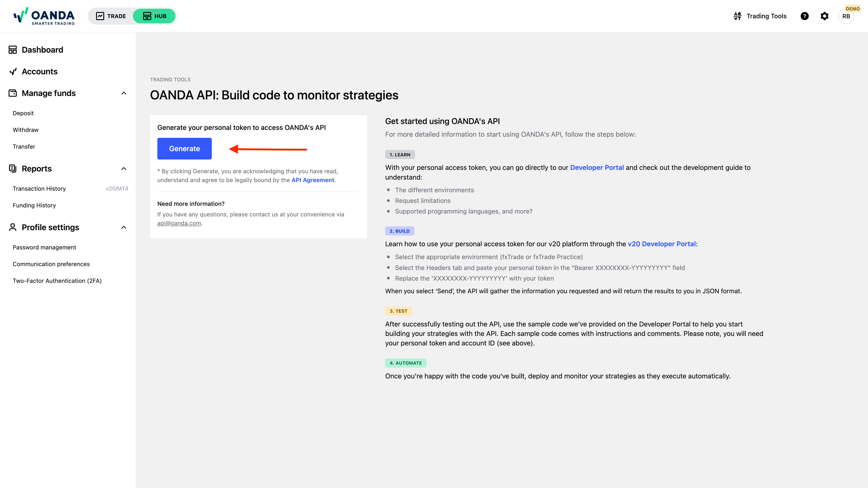The width and height of the screenshot is (868, 488).
Task: Open the v20 Developer Portal link
Action: click(662, 244)
